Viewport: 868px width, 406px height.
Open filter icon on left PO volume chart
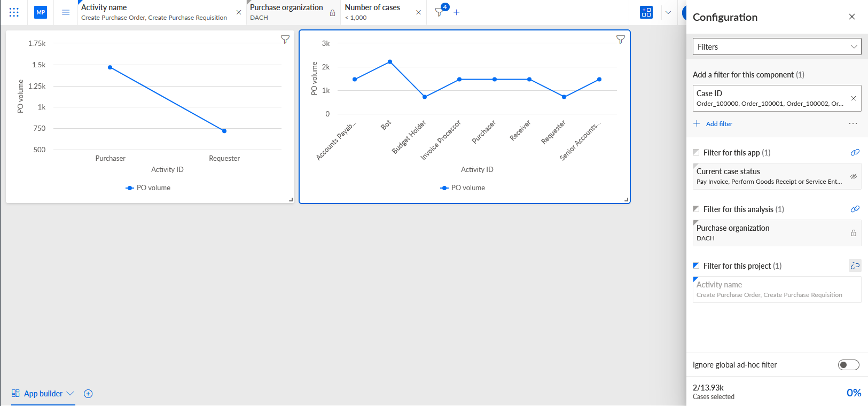point(285,40)
